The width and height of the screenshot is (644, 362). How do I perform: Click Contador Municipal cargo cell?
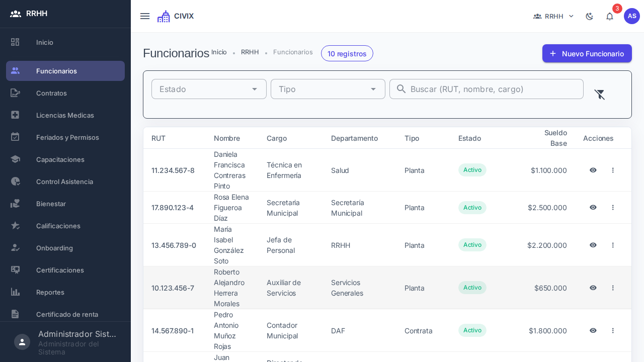(282, 330)
